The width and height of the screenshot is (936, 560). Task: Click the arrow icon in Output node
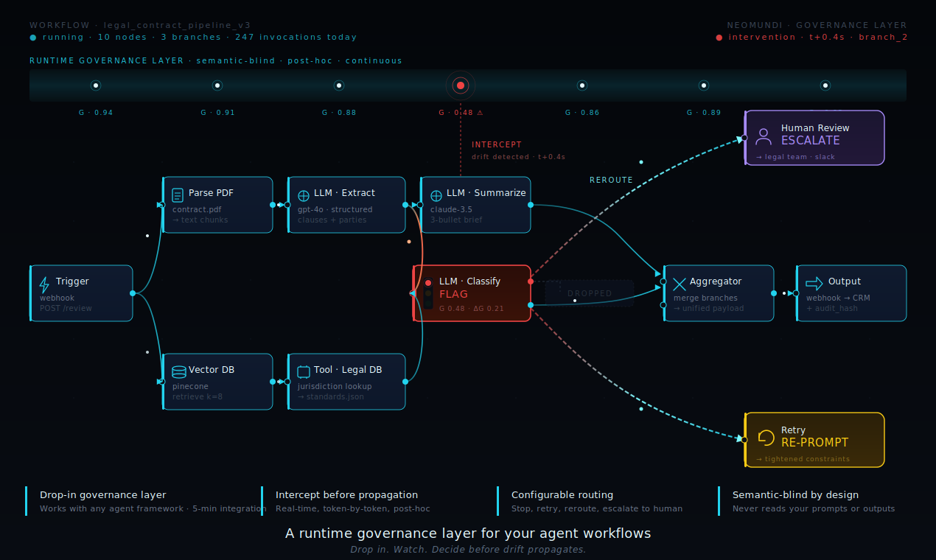click(814, 284)
